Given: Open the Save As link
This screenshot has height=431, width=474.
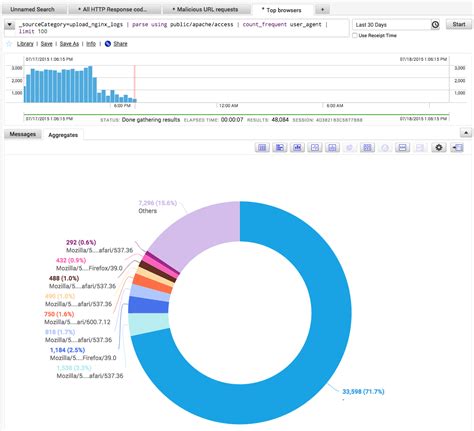Looking at the screenshot, I should click(69, 44).
